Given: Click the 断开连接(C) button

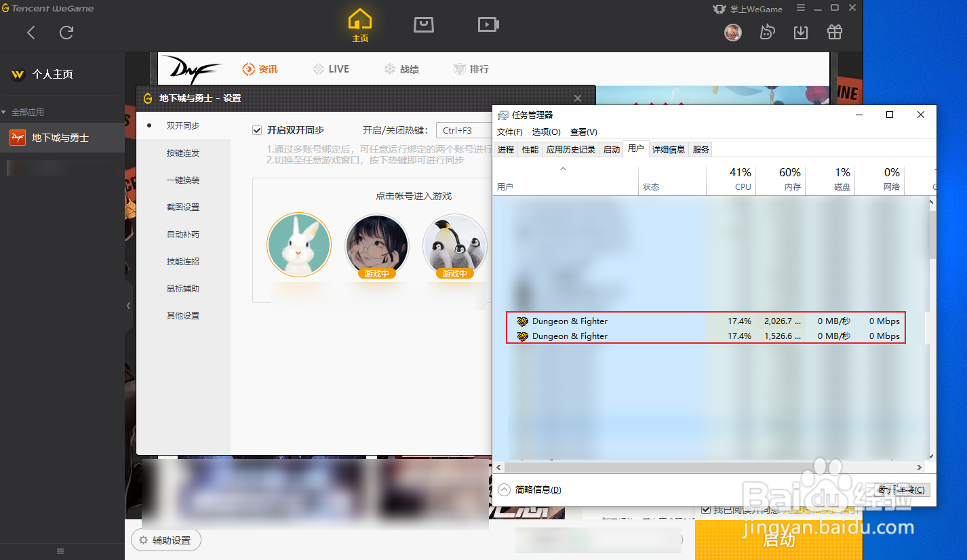Looking at the screenshot, I should pyautogui.click(x=902, y=489).
